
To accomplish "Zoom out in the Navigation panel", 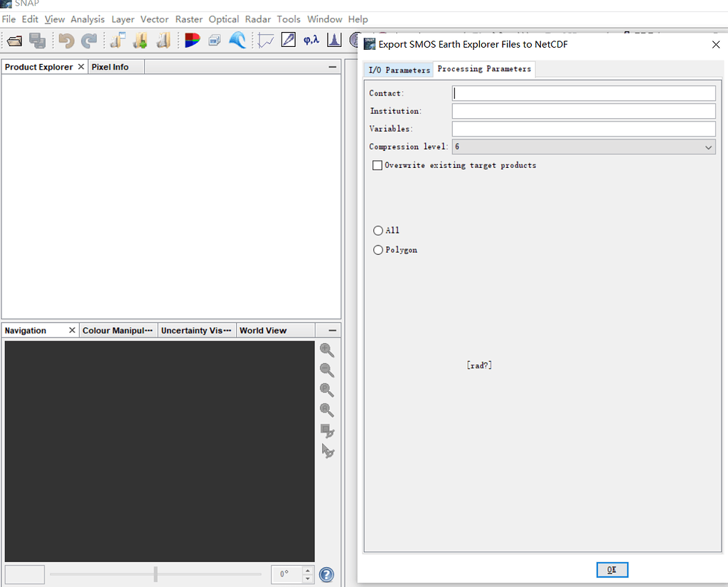I will pyautogui.click(x=326, y=370).
